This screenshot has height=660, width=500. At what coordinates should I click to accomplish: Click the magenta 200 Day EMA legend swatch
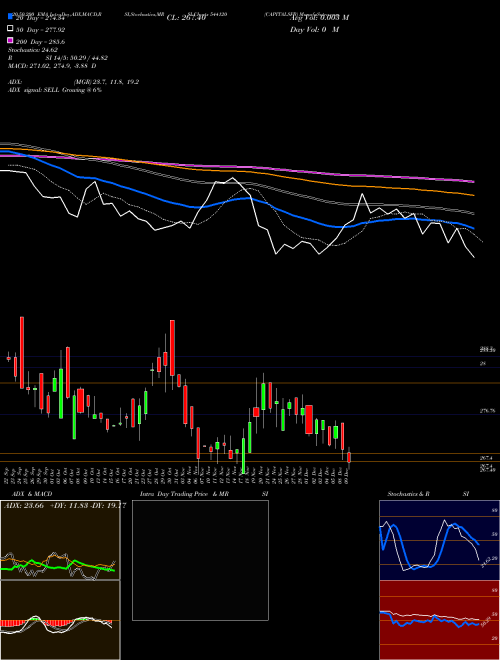[x=10, y=40]
